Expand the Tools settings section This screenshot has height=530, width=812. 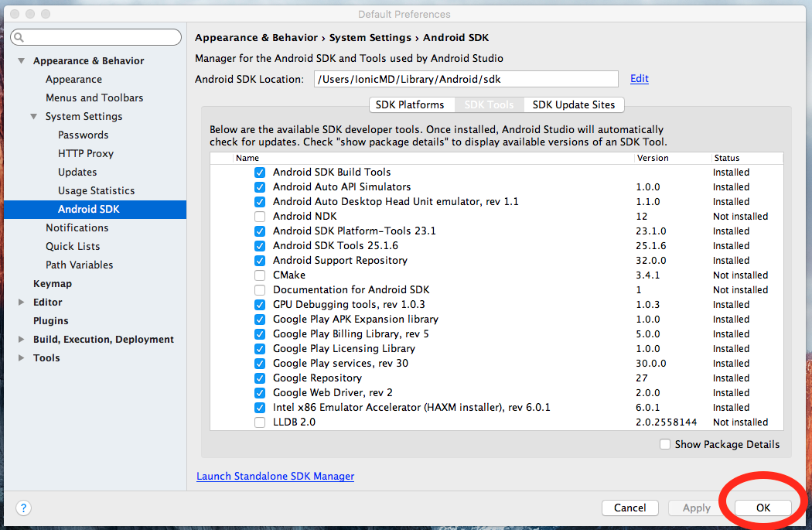(x=21, y=358)
